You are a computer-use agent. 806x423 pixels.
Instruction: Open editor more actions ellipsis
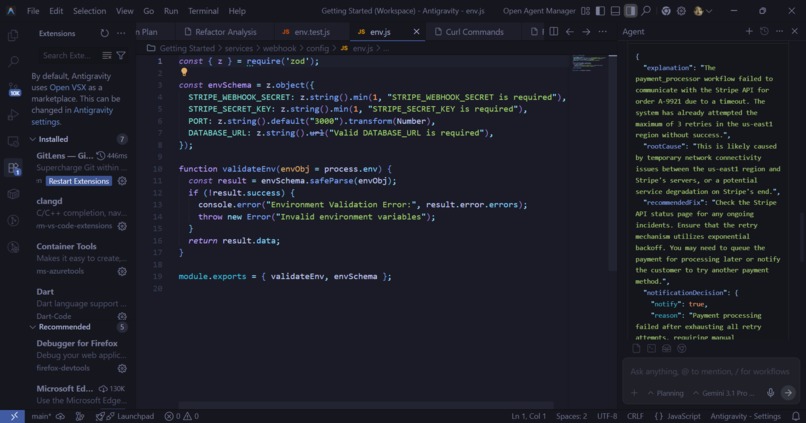[x=602, y=32]
